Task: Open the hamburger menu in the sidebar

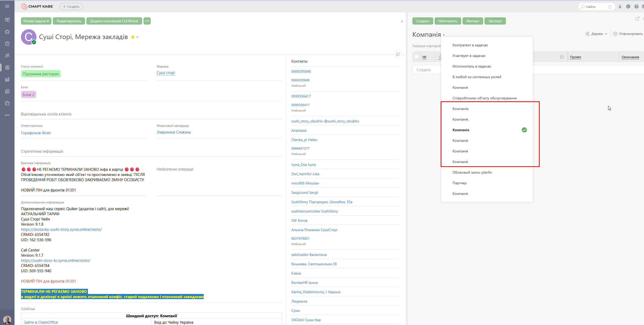Action: click(x=7, y=6)
